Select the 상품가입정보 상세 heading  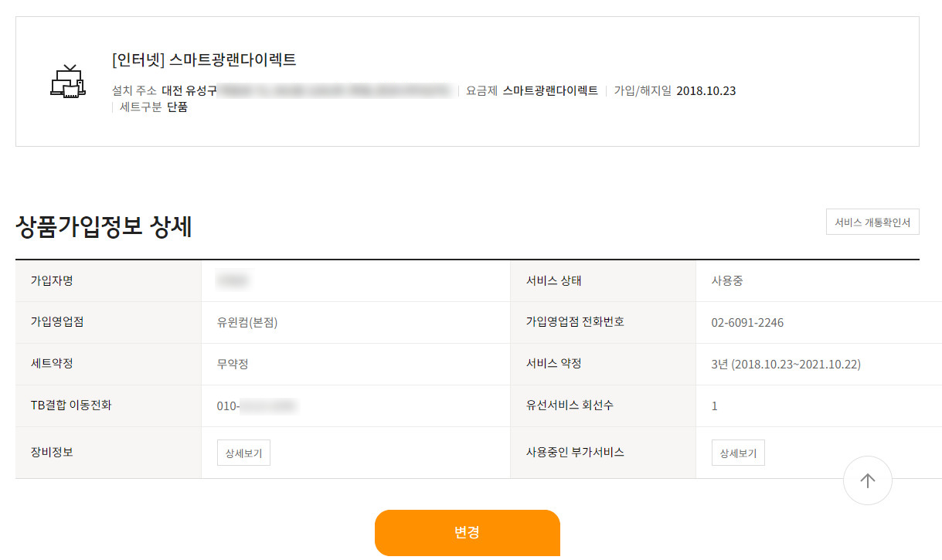point(104,226)
